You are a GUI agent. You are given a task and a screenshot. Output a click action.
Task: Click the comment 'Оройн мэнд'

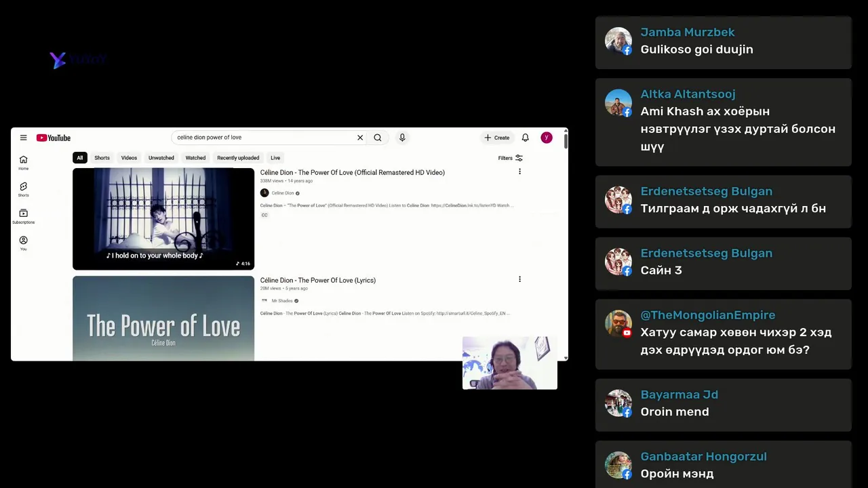[x=677, y=474]
